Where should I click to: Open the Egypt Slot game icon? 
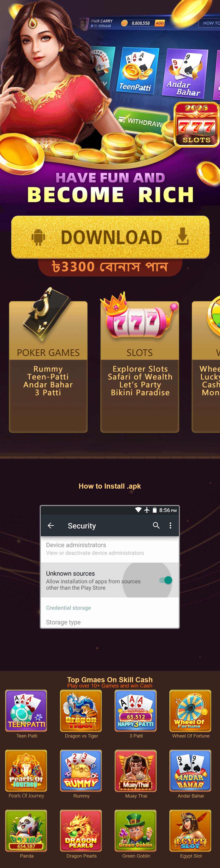190,830
